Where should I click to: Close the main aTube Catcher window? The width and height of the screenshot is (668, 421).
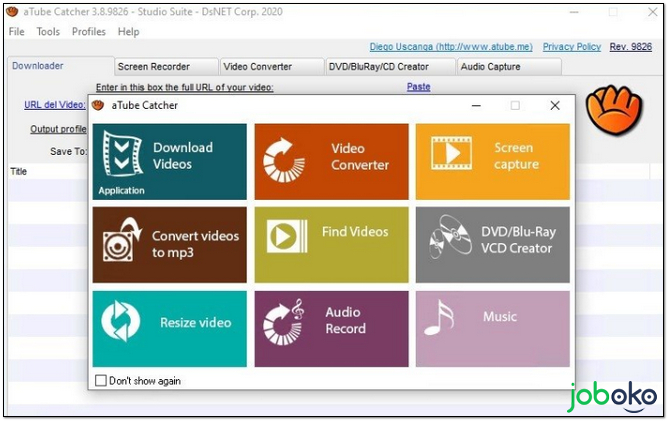652,12
